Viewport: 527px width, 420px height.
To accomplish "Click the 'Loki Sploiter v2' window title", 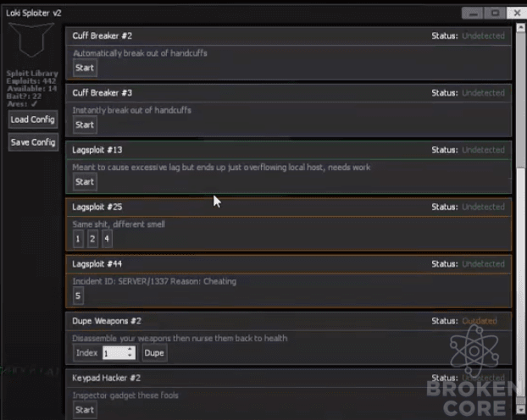I will 34,13.
